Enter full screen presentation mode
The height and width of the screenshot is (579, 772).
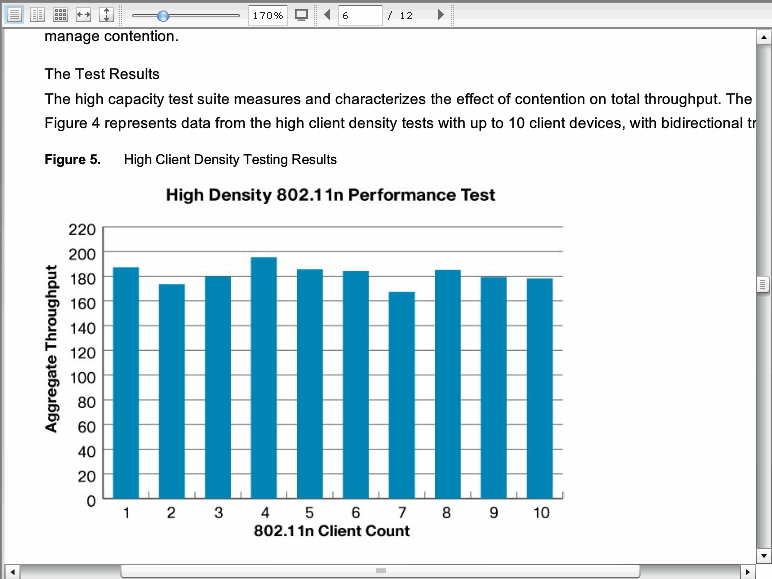[301, 15]
